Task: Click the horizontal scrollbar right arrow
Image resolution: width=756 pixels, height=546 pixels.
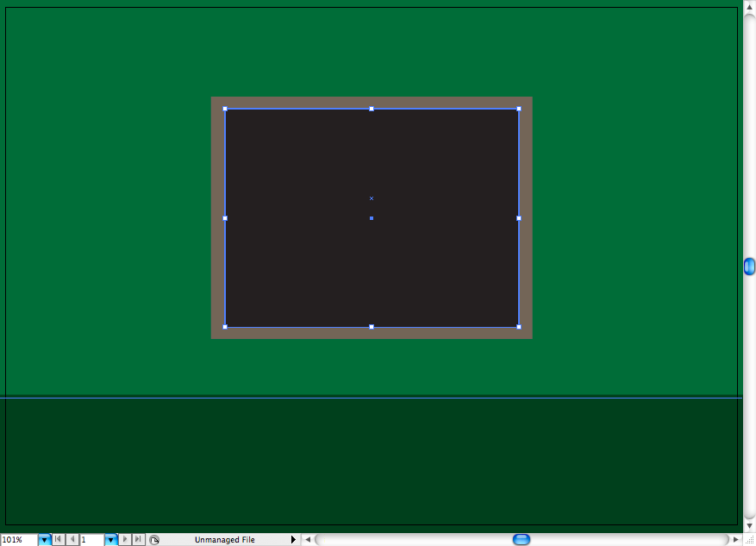Action: click(x=736, y=540)
